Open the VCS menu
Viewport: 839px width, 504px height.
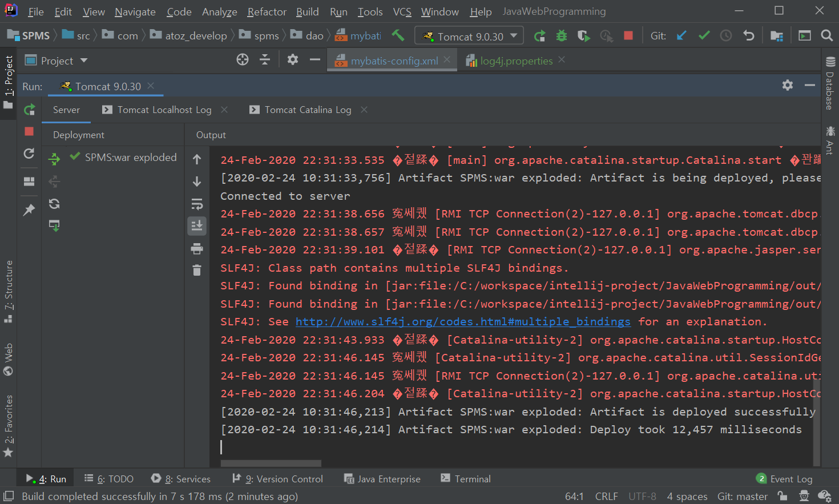coord(402,11)
